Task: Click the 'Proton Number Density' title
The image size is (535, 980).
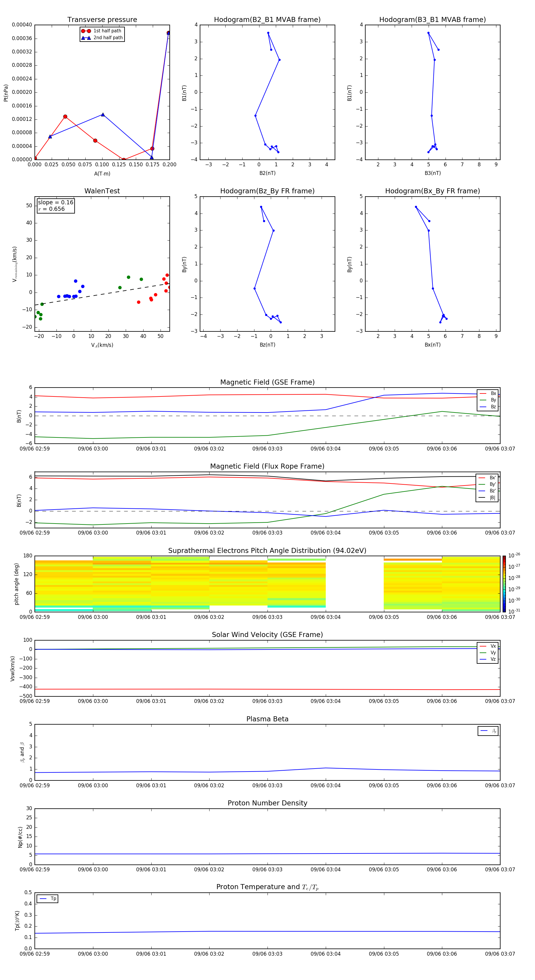Action: click(x=267, y=803)
